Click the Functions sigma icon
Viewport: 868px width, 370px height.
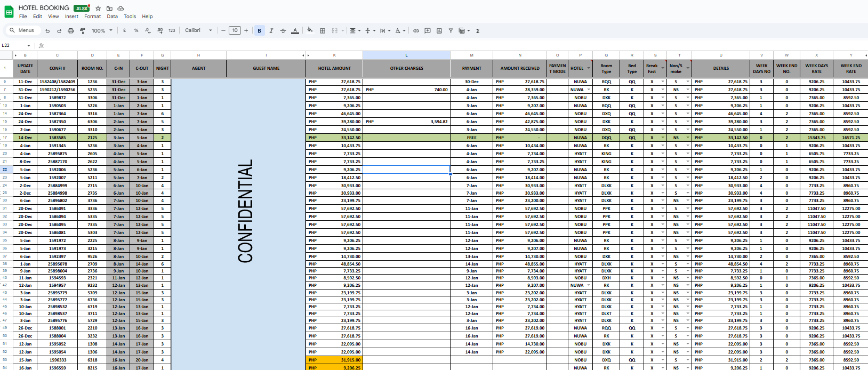478,31
